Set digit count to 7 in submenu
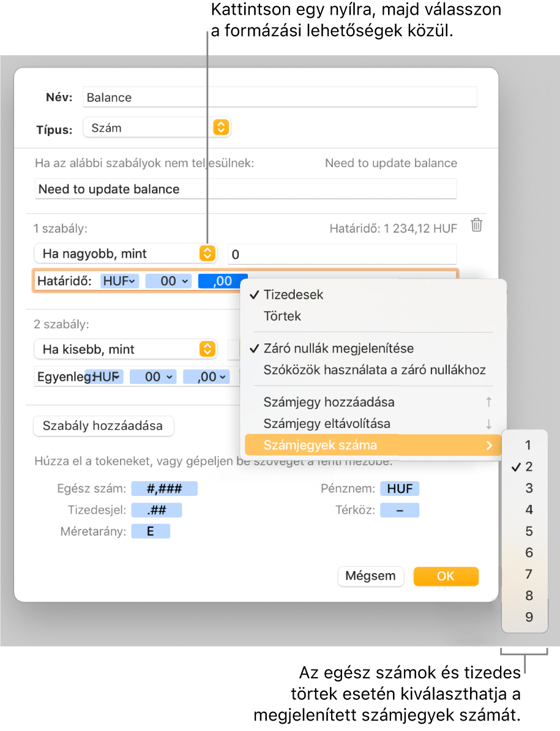The width and height of the screenshot is (560, 731). (x=525, y=574)
